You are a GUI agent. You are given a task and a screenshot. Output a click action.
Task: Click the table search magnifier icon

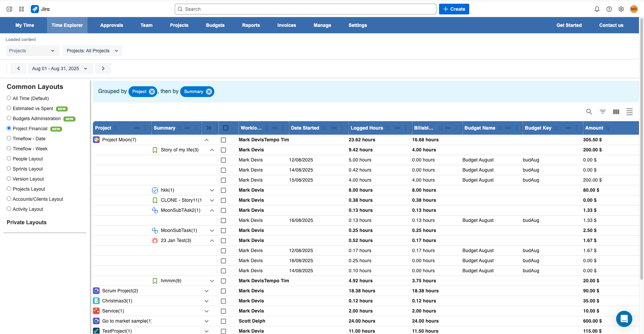(x=589, y=112)
